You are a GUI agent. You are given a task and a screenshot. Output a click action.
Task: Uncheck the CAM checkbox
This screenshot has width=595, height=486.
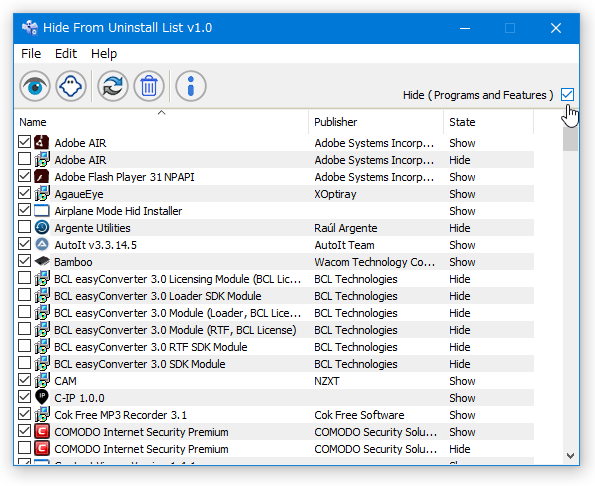[25, 380]
